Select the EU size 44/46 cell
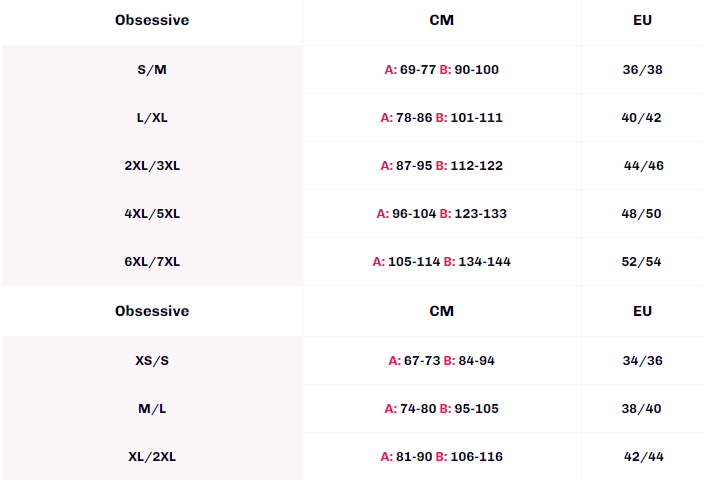The image size is (715, 483). pos(644,166)
